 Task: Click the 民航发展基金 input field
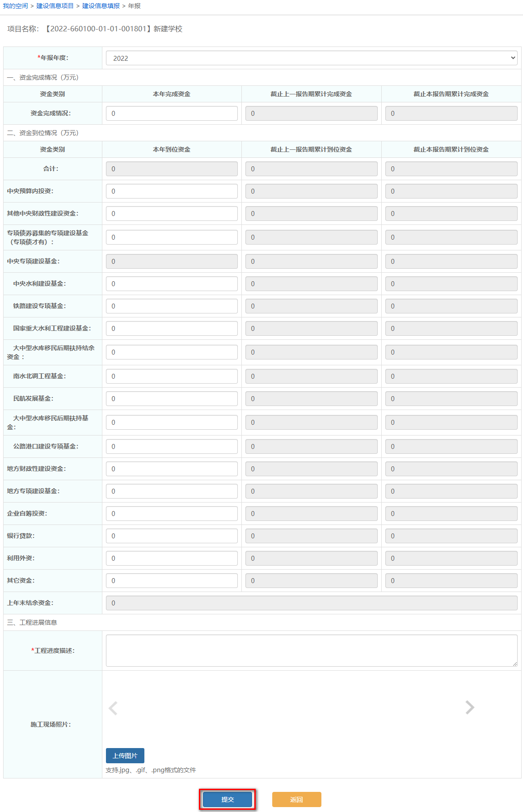(172, 399)
